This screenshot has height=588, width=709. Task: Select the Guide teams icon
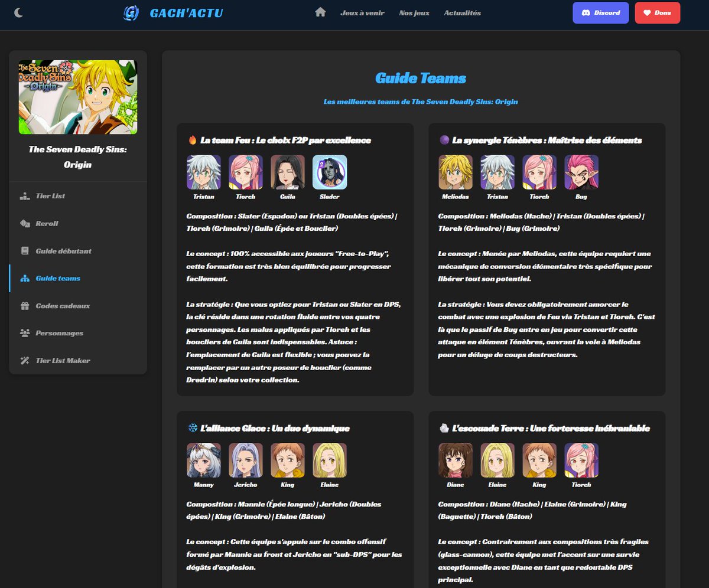pos(25,277)
